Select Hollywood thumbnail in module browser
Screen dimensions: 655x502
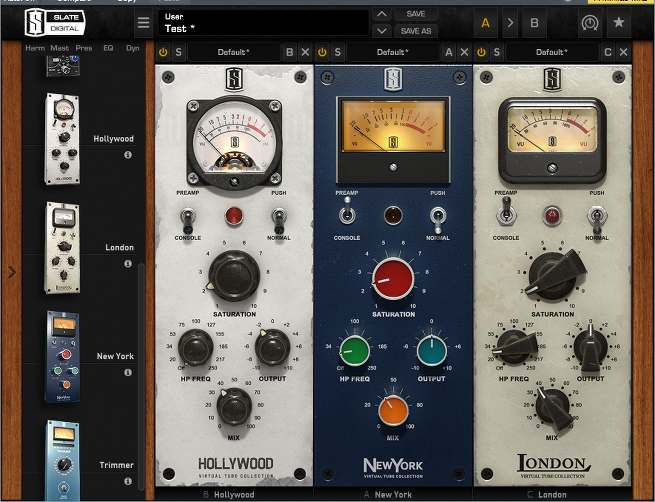coord(62,139)
